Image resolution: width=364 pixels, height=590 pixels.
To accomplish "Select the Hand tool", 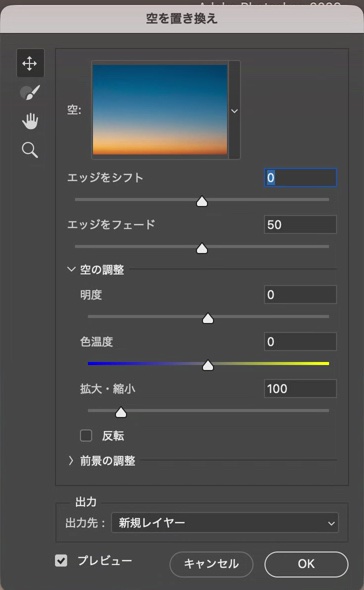I will coord(30,121).
